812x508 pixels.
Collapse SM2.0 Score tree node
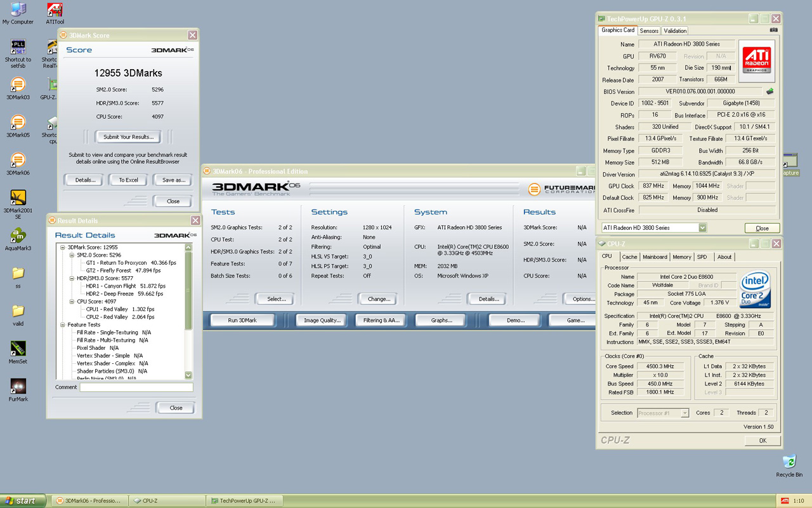coord(72,255)
